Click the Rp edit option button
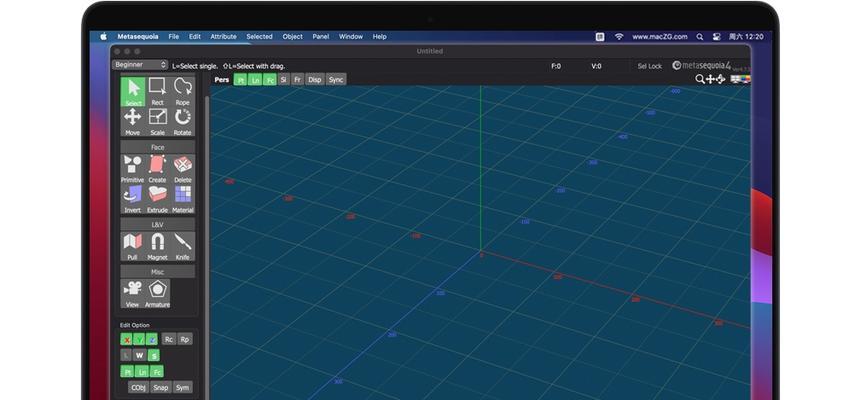This screenshot has width=861, height=400. coord(185,340)
